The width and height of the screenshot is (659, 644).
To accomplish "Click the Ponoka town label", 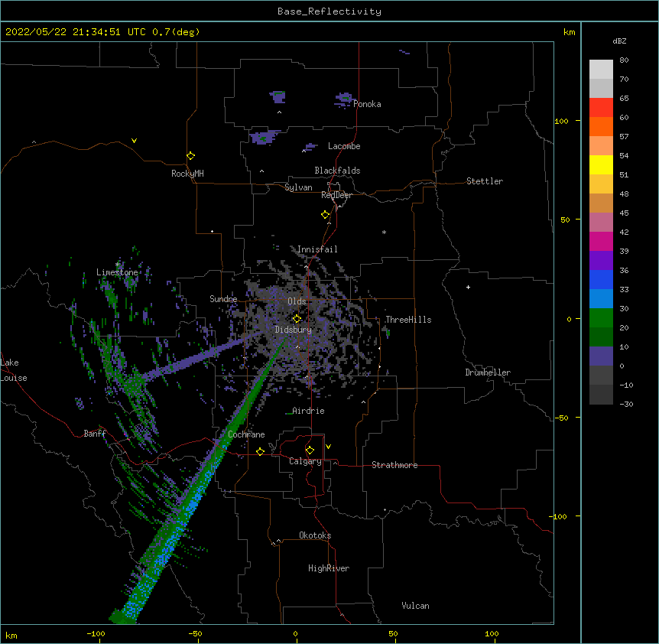I will 367,104.
